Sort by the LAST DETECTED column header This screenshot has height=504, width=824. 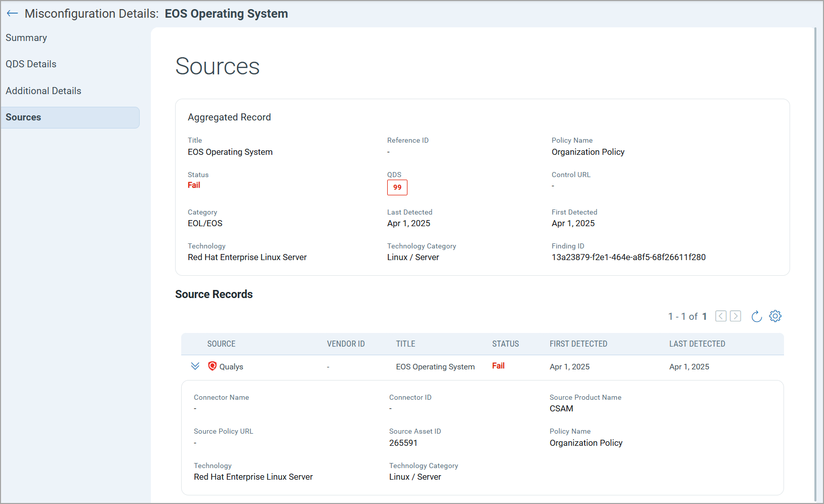(x=697, y=344)
